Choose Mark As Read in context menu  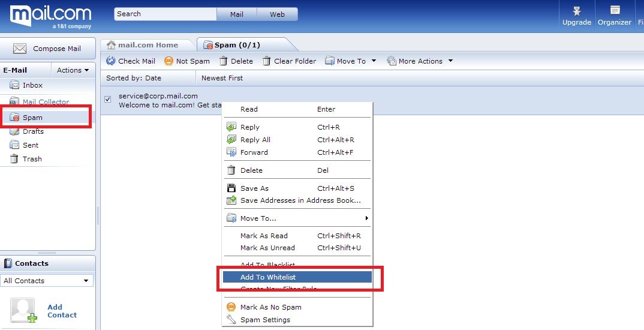[x=297, y=236]
